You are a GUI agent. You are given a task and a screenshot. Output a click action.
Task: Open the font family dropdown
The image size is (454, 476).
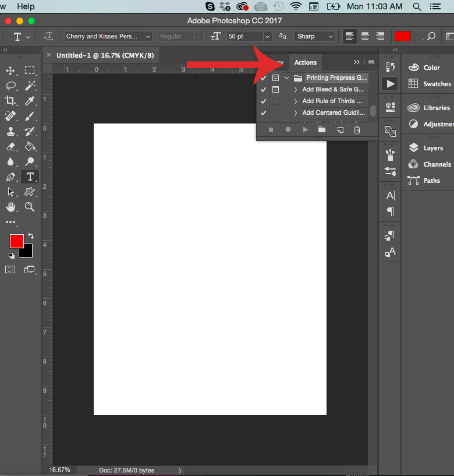[148, 36]
